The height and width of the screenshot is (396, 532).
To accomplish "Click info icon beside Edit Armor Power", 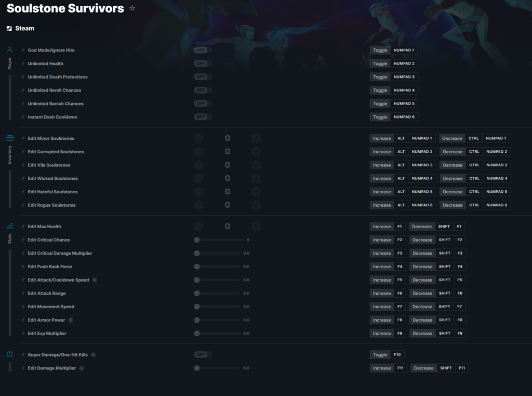I will [71, 320].
